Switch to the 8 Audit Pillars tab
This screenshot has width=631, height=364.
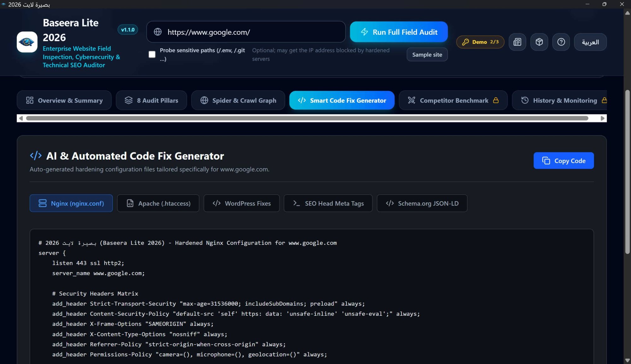pyautogui.click(x=151, y=100)
